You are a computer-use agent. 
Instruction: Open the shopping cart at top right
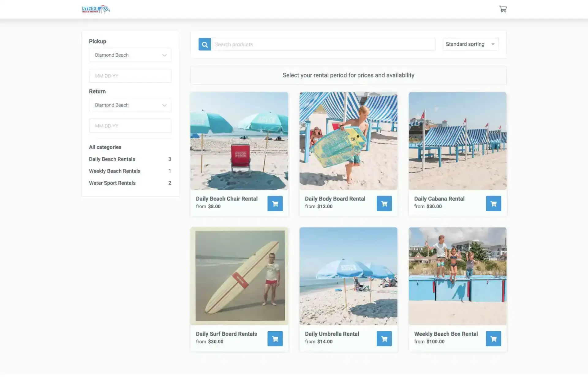click(503, 9)
